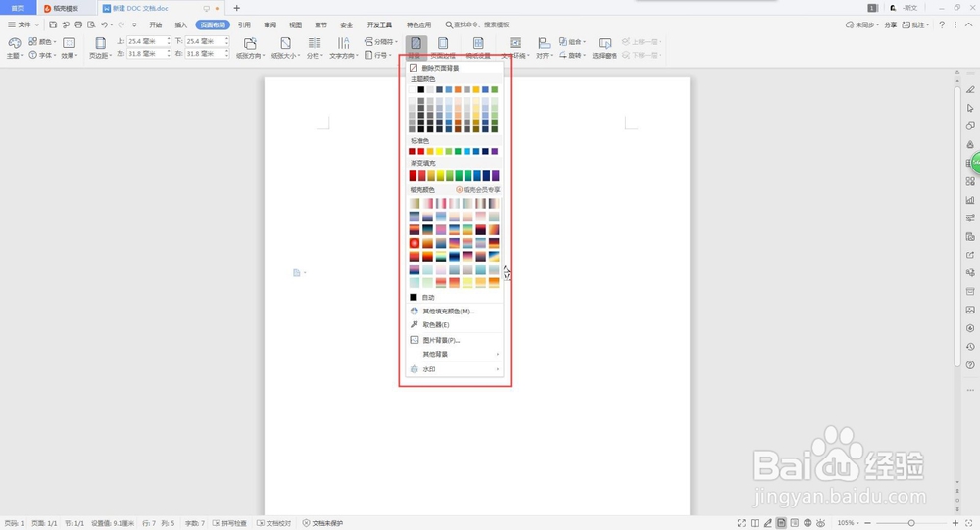Click the 文档未保护 status button
The height and width of the screenshot is (530, 980).
click(x=322, y=523)
